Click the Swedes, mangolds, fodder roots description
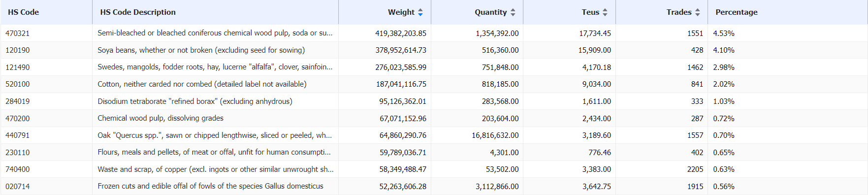 pyautogui.click(x=215, y=67)
